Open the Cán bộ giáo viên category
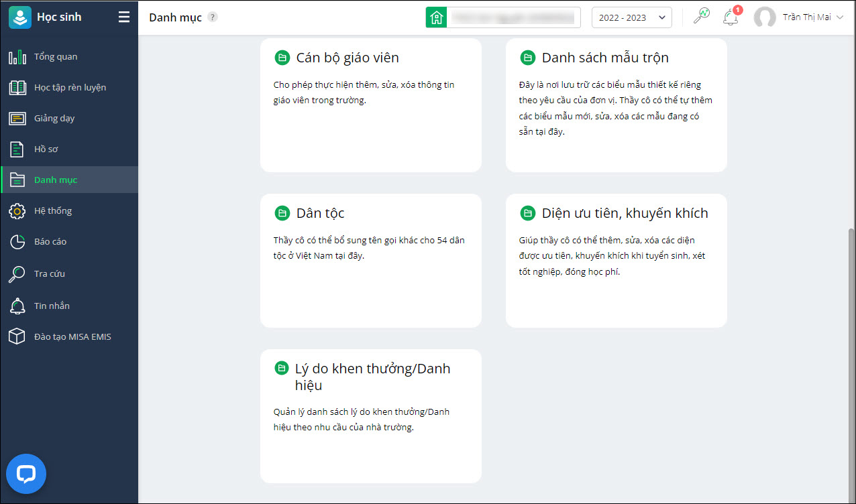 (x=347, y=58)
